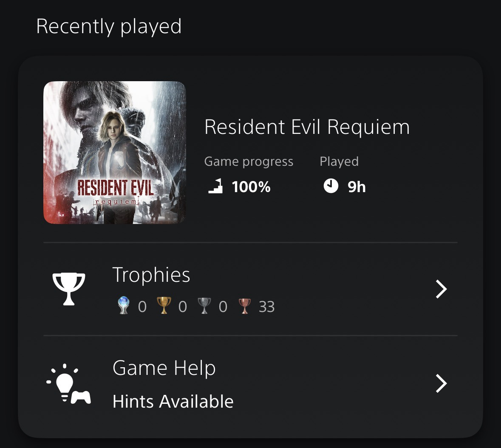Open the Game Help section

251,383
